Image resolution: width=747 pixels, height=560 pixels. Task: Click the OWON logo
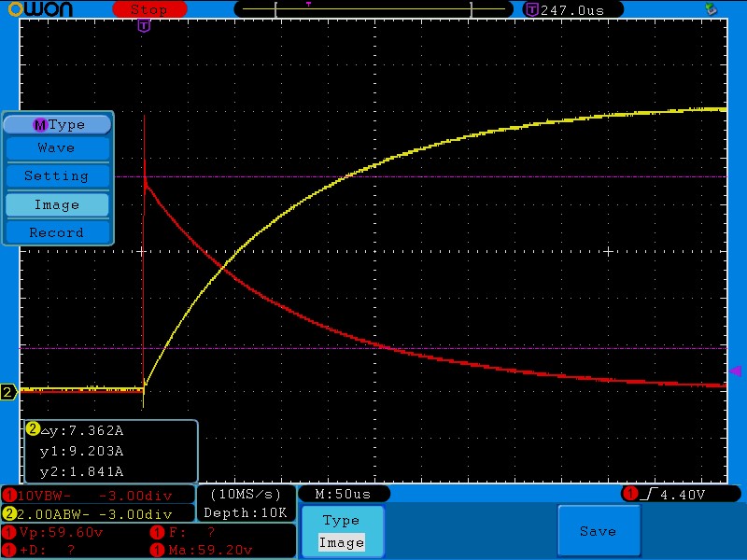pos(46,9)
